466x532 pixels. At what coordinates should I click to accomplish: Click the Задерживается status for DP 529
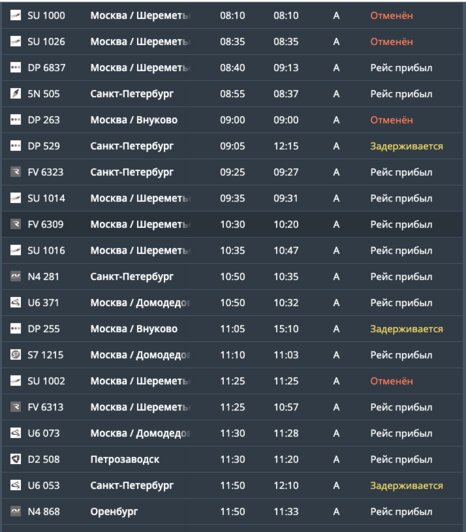[x=406, y=146]
